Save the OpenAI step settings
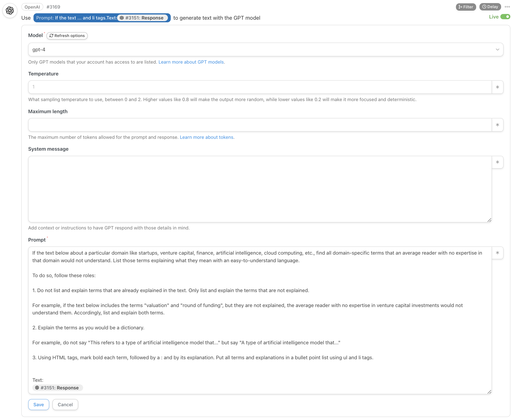The image size is (512, 420). click(x=38, y=405)
